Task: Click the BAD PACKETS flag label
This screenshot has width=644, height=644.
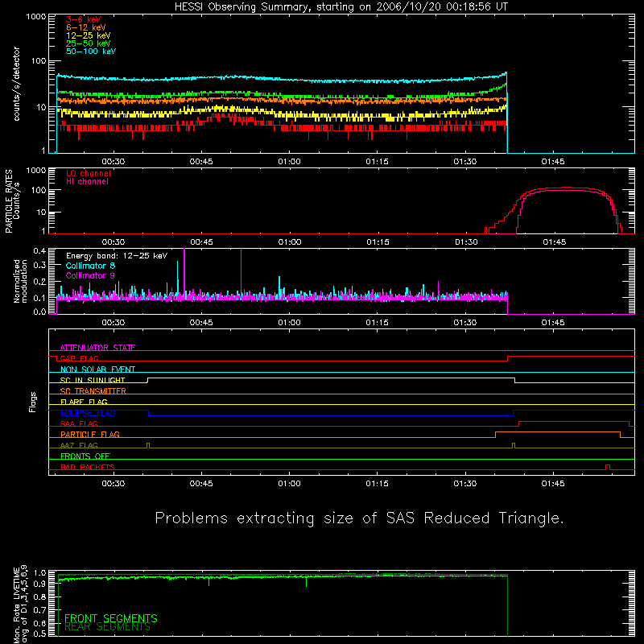Action: [x=88, y=467]
